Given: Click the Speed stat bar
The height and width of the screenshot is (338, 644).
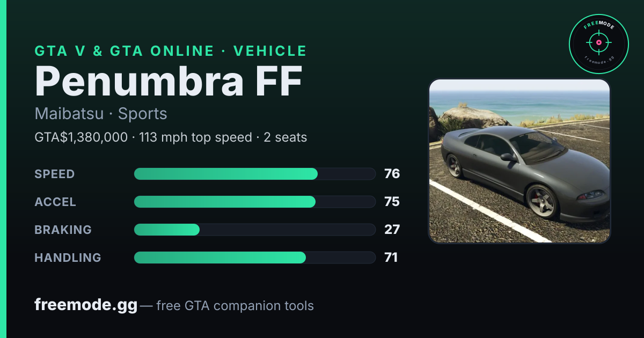Looking at the screenshot, I should pos(254,174).
